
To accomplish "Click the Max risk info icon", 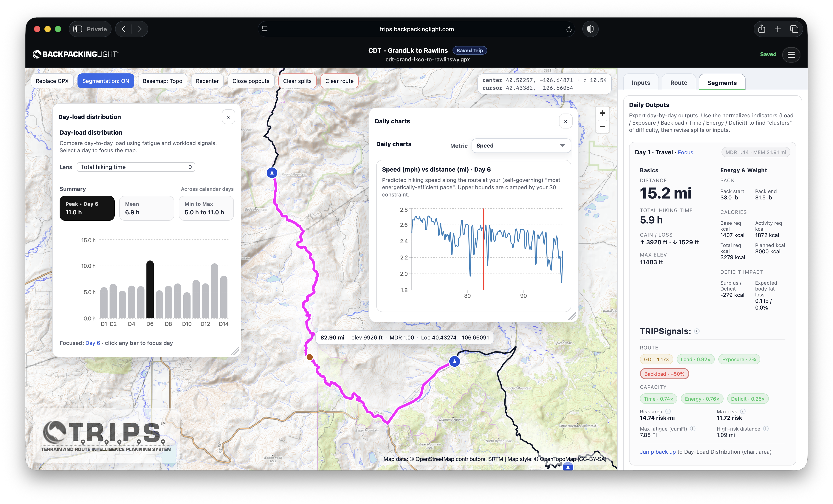I will 743,411.
